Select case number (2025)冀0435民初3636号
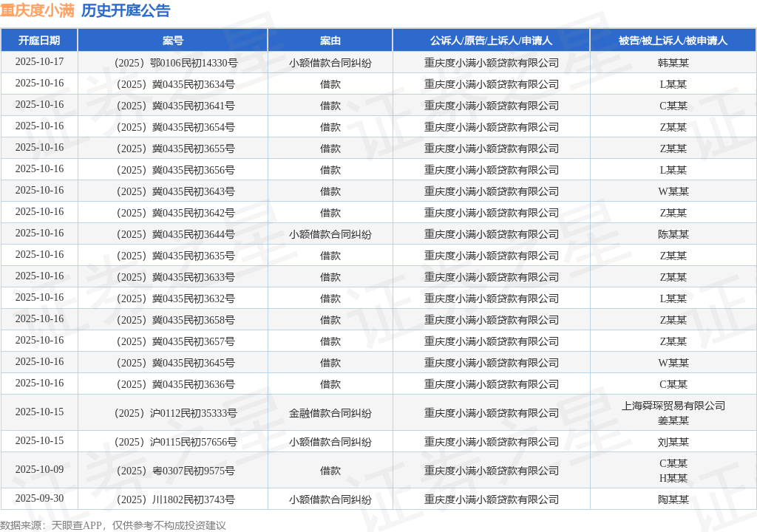The image size is (757, 532). click(x=173, y=384)
